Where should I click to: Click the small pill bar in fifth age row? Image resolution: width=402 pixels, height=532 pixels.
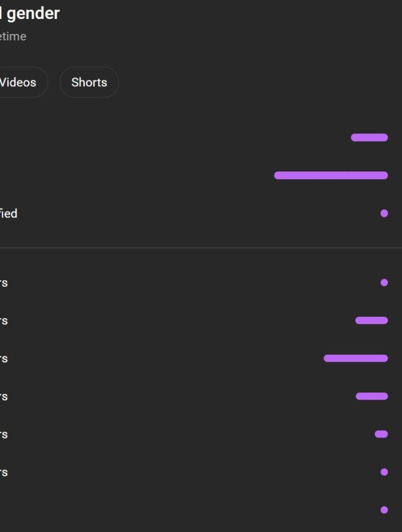point(381,434)
